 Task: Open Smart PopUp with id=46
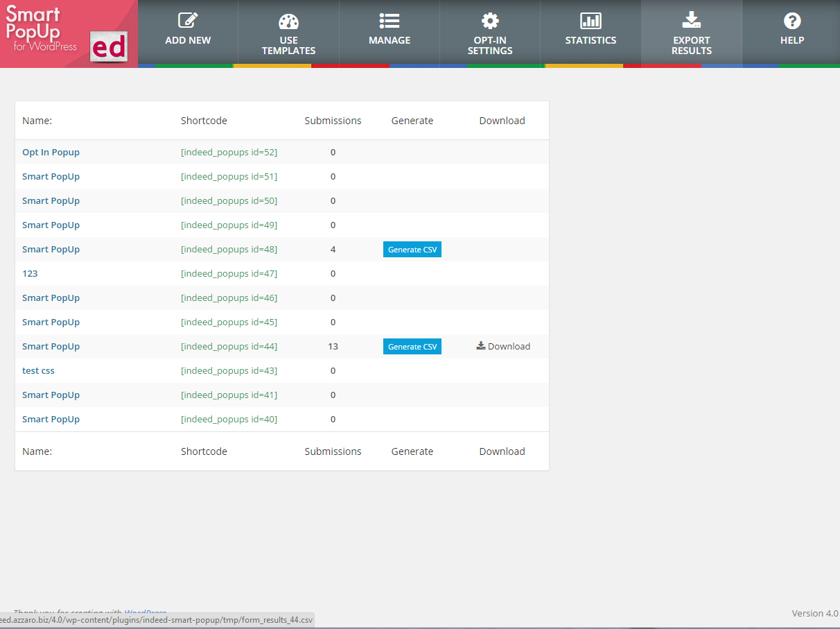pos(51,298)
